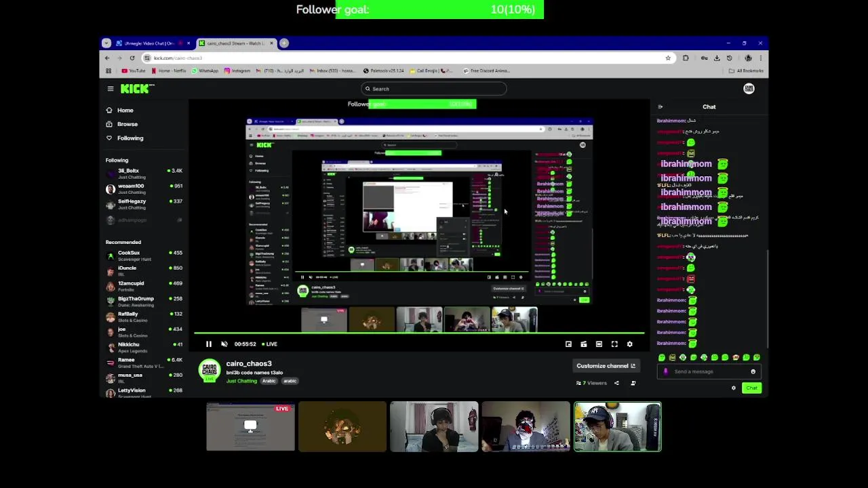Open the Kick hamburger sidebar menu
Viewport: 868px width, 488px height.
110,89
